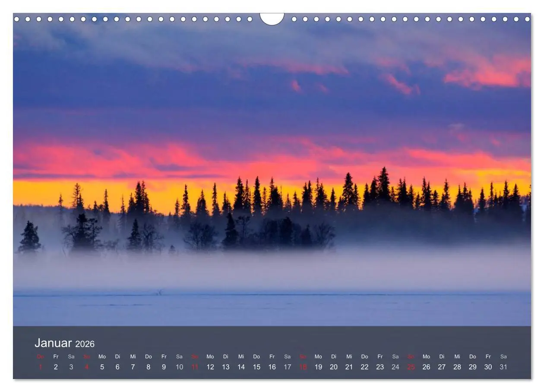
Task: Click the winter sunset landscape photo
Action: point(272,169)
